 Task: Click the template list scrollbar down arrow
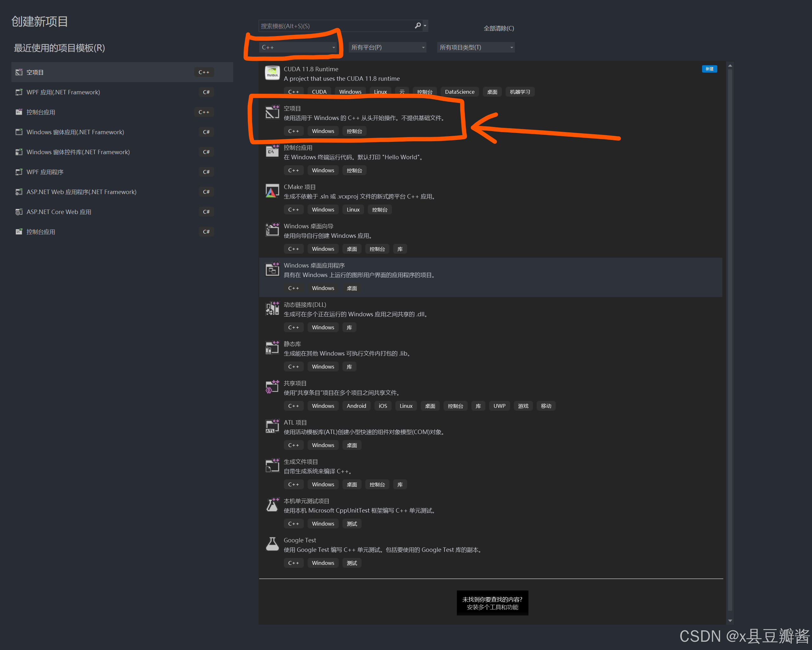tap(730, 621)
